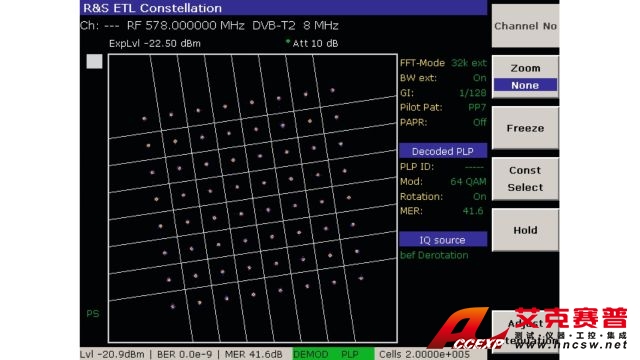Viewport: 640px width, 360px height.
Task: Click the R&S ETL Constellation title bar
Action: 283,8
